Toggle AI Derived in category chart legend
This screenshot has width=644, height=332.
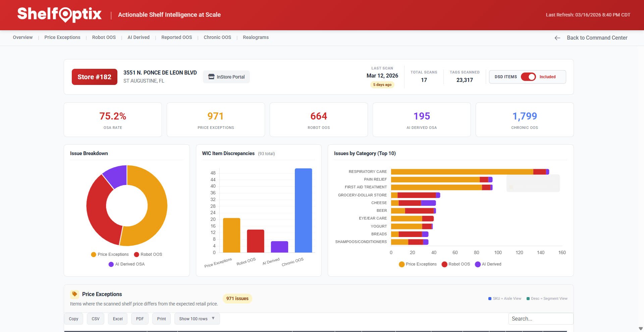tap(488, 264)
